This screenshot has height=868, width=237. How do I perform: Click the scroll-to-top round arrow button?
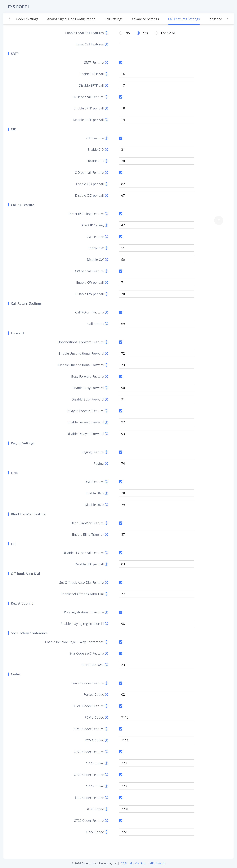tap(219, 220)
